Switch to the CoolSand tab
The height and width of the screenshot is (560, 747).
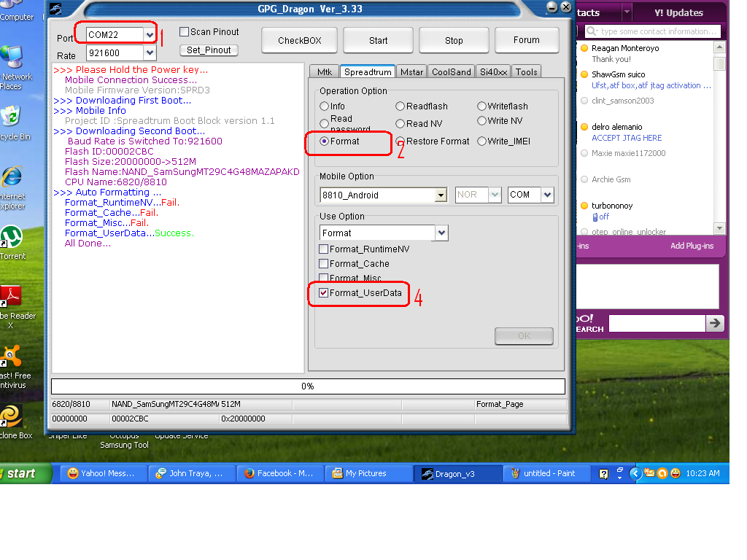click(x=451, y=72)
